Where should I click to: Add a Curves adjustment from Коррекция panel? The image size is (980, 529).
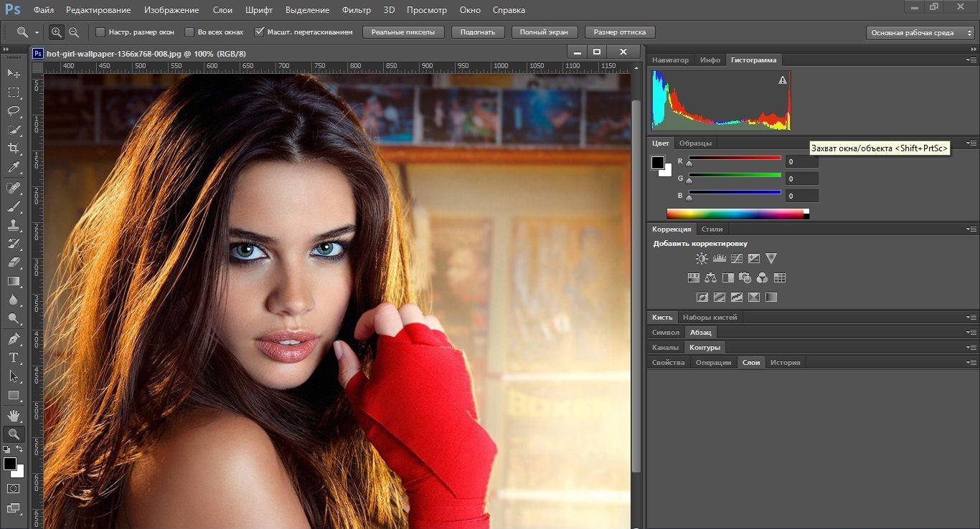(x=736, y=259)
